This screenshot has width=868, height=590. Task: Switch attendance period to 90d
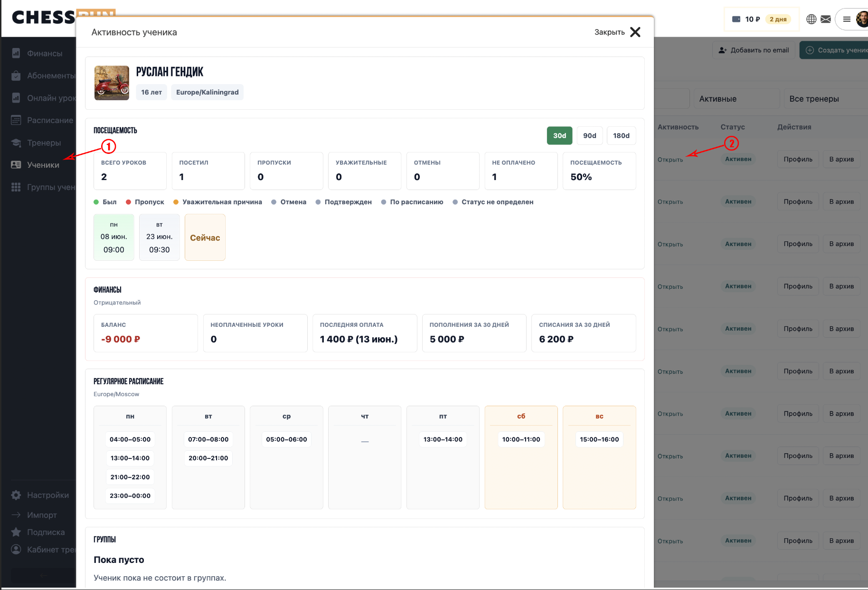click(x=590, y=135)
